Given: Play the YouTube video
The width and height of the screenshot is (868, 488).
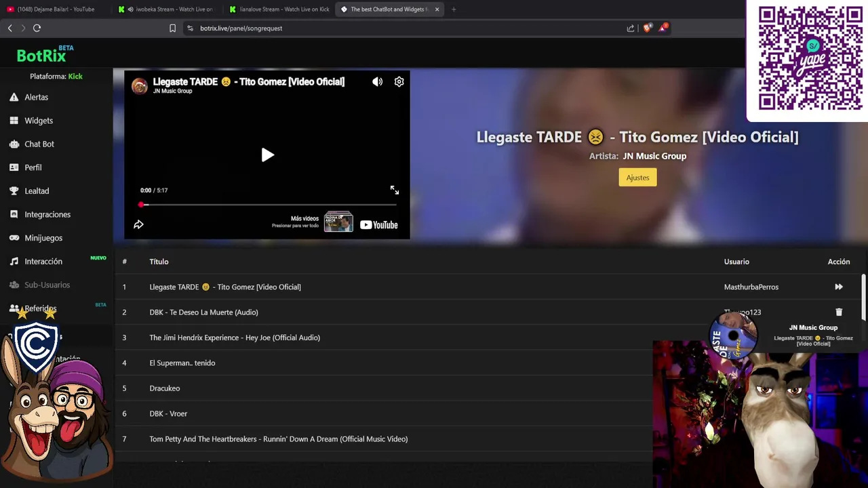Looking at the screenshot, I should (x=267, y=155).
